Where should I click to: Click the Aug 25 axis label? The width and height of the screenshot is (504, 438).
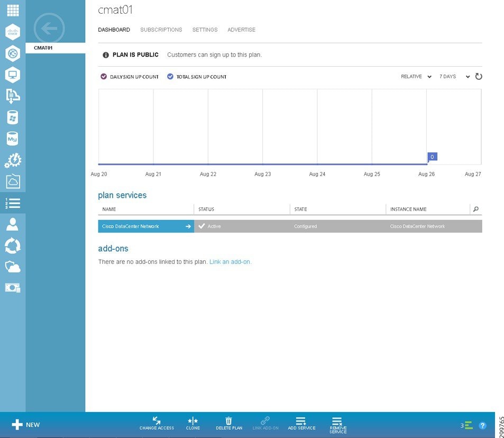[x=372, y=174]
